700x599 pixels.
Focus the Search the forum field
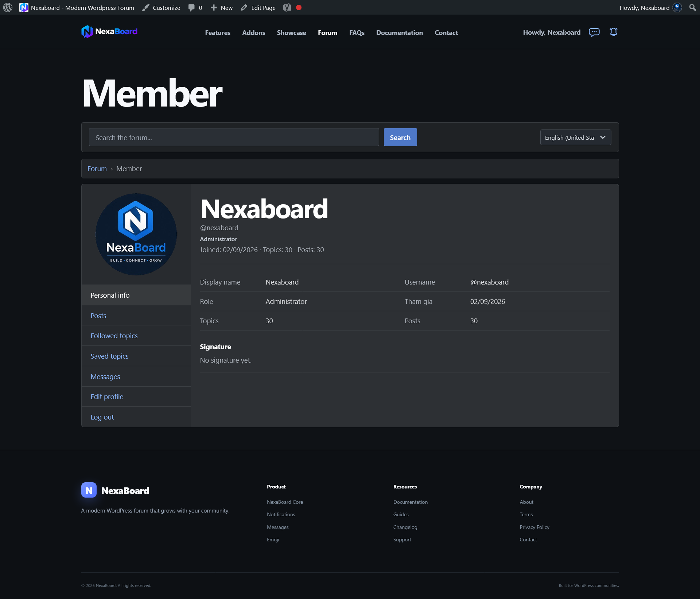tap(234, 137)
